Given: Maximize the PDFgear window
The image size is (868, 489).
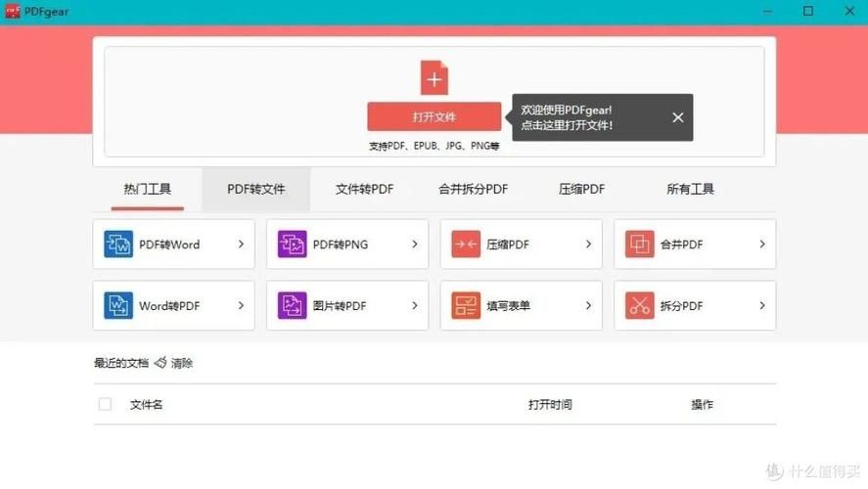Looking at the screenshot, I should point(808,11).
